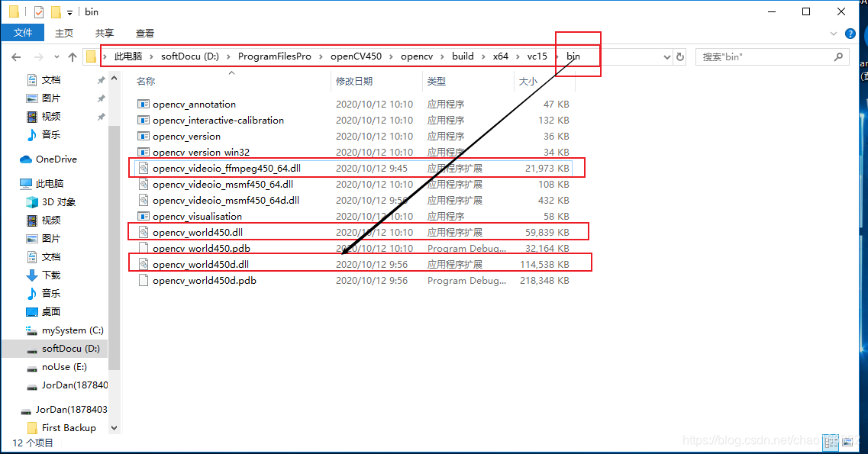
Task: Select 此电脑 in navigation pane
Action: [x=50, y=184]
